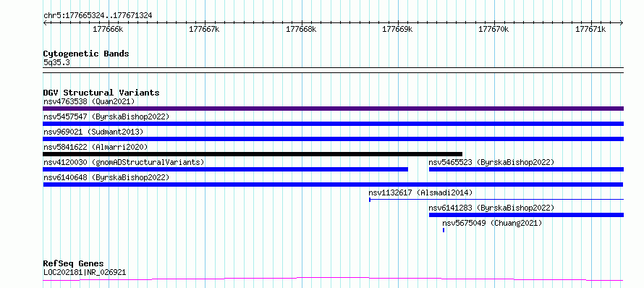Click the 177671k ruler tick label
The image size is (644, 288).
click(x=590, y=30)
